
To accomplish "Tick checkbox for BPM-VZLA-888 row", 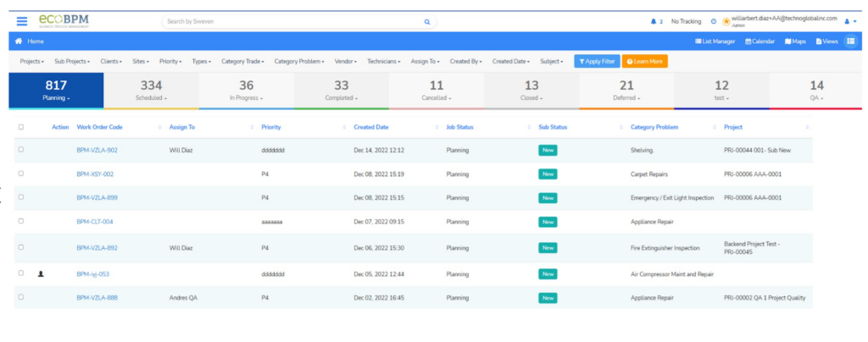I will tap(21, 296).
